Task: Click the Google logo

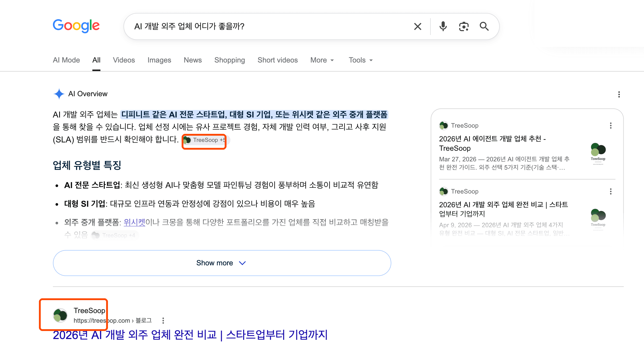Action: 76,26
